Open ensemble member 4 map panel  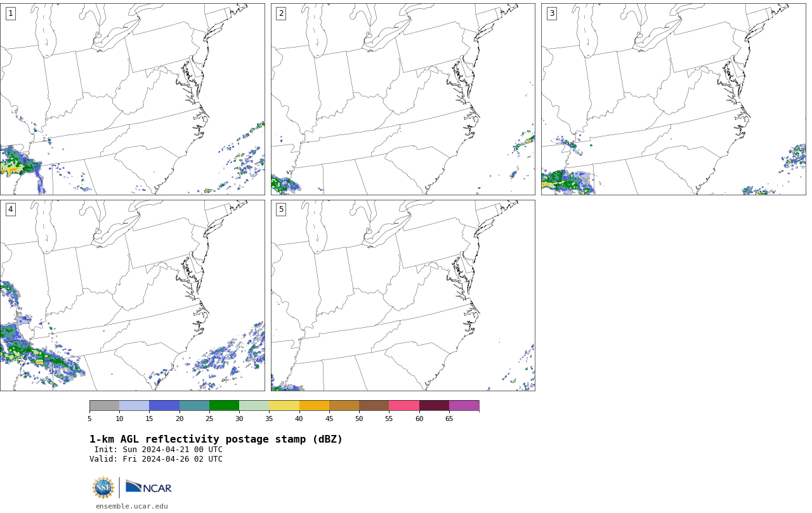[132, 295]
